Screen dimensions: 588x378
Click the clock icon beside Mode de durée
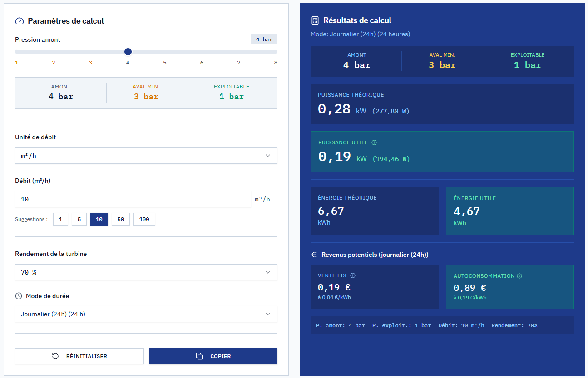click(x=19, y=296)
